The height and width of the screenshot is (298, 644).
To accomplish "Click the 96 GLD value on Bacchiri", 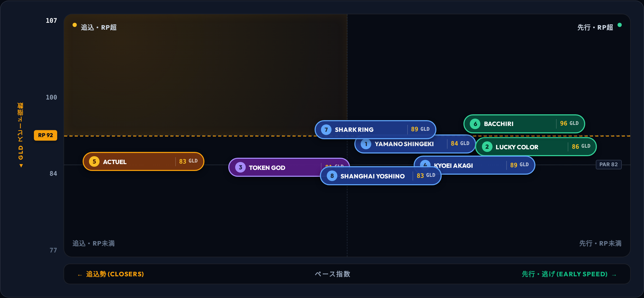I will pyautogui.click(x=569, y=123).
